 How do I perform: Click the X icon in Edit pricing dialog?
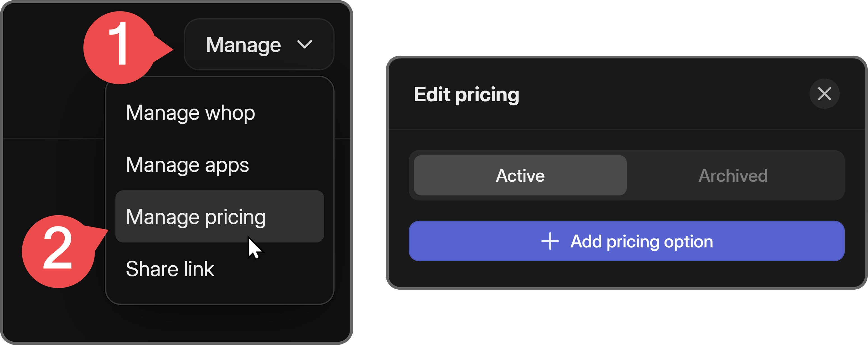point(824,94)
